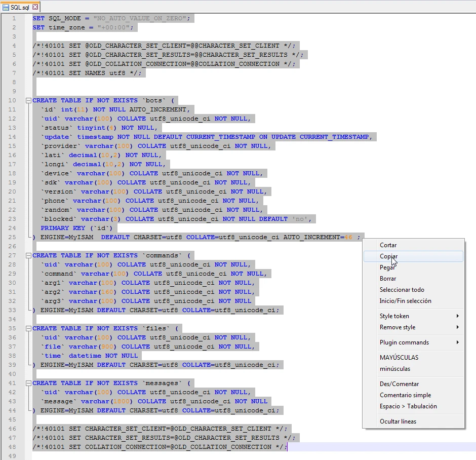Select the SQL.sql file tab

pos(20,7)
